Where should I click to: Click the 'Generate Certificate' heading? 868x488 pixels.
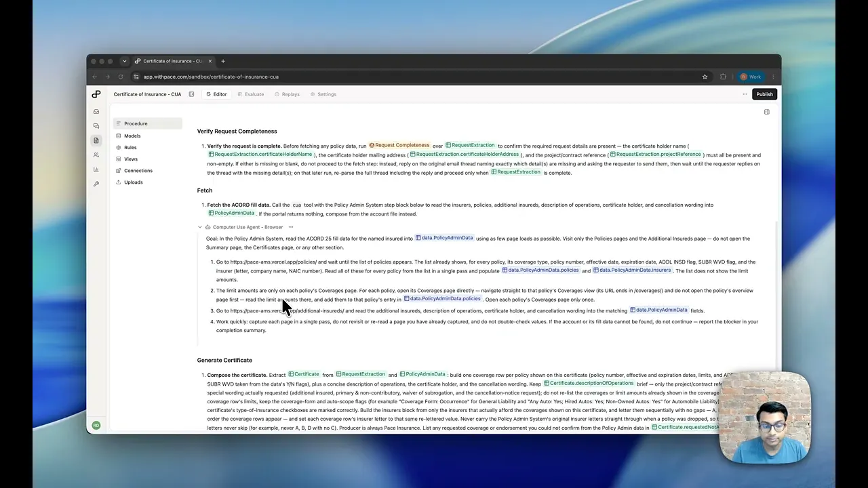click(x=224, y=360)
